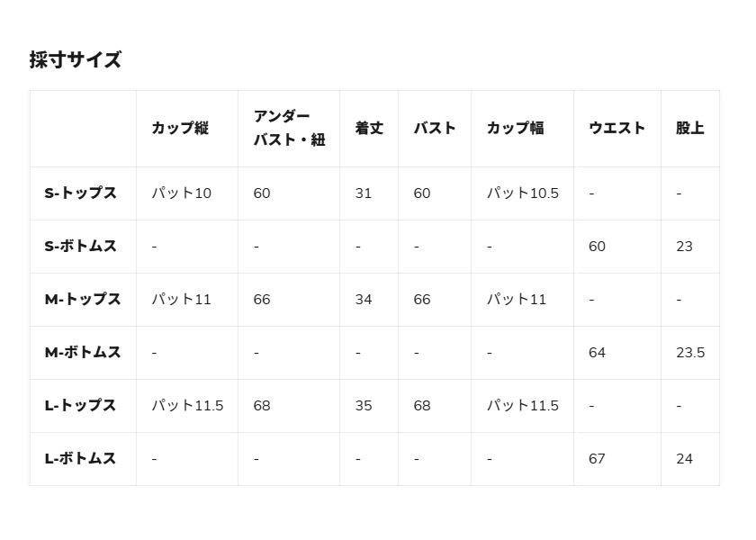Click the 股上 column header

pos(690,129)
